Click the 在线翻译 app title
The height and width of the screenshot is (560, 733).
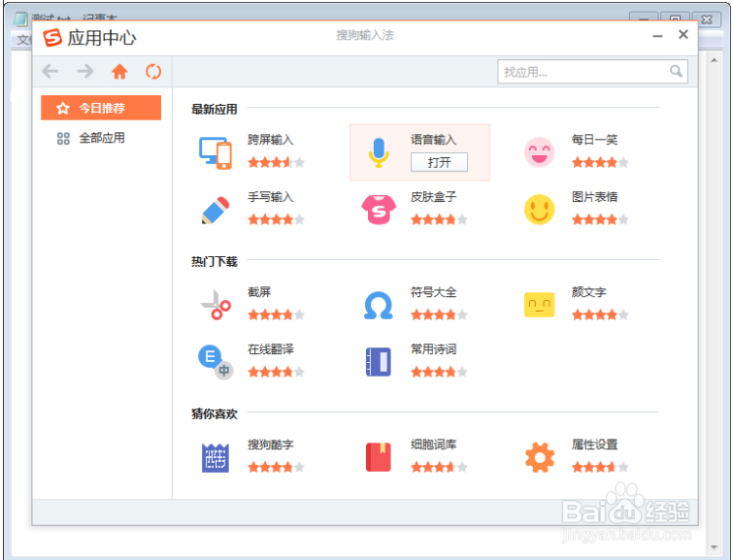[271, 349]
